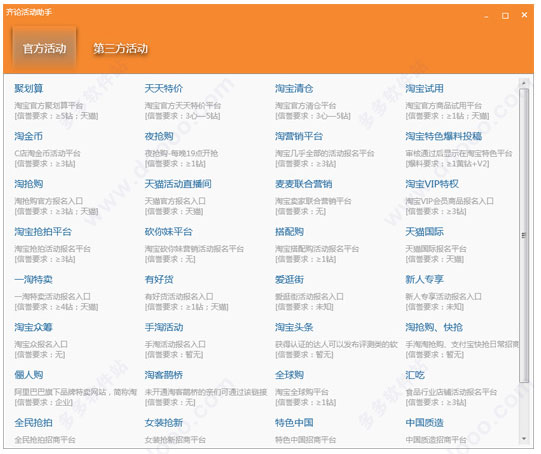Click the text 食品行业店铺活动报名平台
The width and height of the screenshot is (541, 454).
click(451, 392)
